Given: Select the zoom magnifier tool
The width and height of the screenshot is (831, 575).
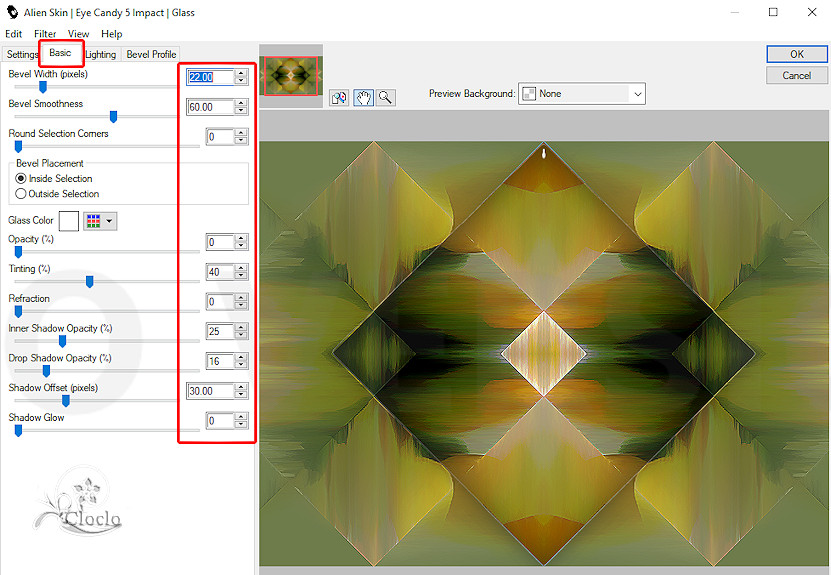Looking at the screenshot, I should [x=385, y=97].
